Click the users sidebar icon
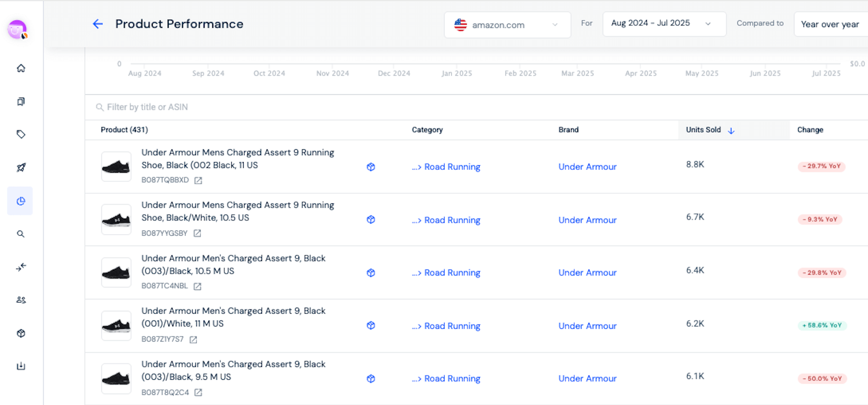This screenshot has height=405, width=868. tap(21, 300)
